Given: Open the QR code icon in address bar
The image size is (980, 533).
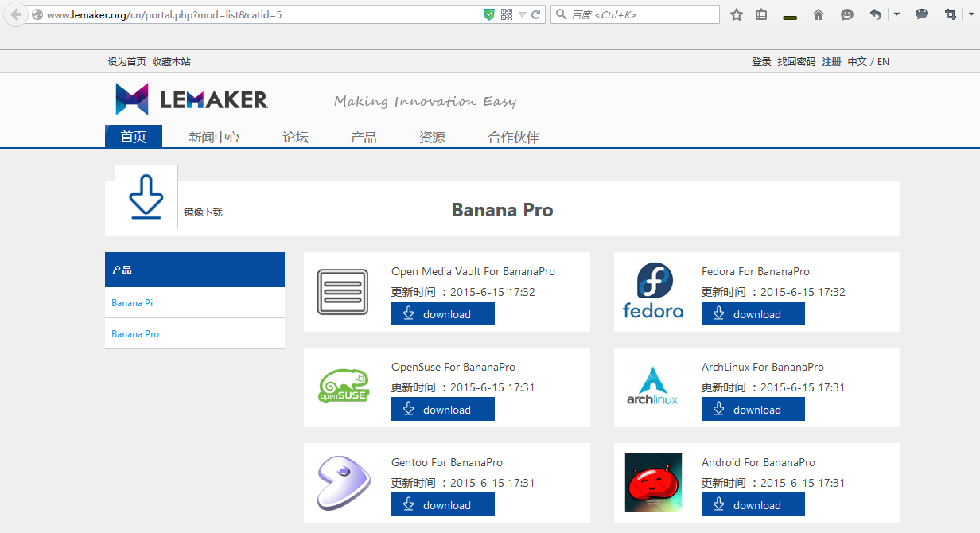Looking at the screenshot, I should pyautogui.click(x=507, y=14).
